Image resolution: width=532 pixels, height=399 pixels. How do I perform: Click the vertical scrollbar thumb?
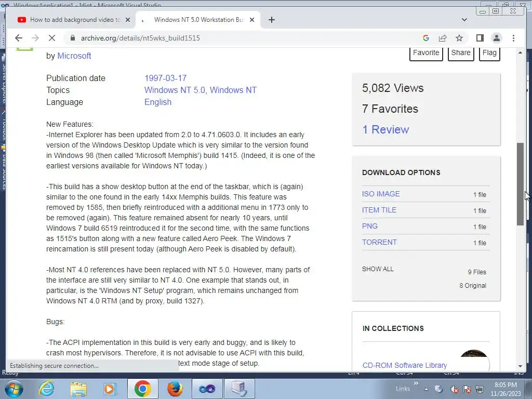click(x=520, y=184)
